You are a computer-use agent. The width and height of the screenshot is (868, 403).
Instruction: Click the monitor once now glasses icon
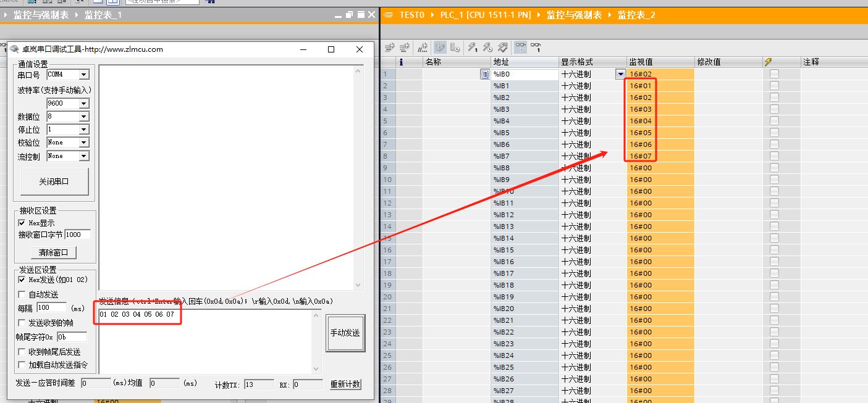point(536,47)
